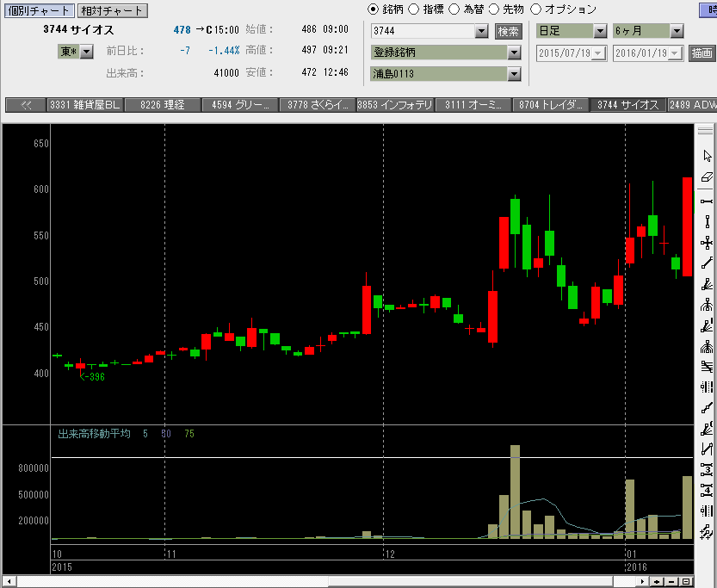Click the volume moving average label 5
The height and width of the screenshot is (588, 717).
pos(145,433)
